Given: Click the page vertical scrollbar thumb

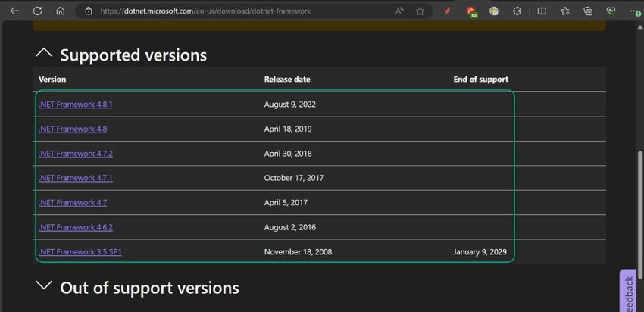Looking at the screenshot, I should click(x=640, y=215).
